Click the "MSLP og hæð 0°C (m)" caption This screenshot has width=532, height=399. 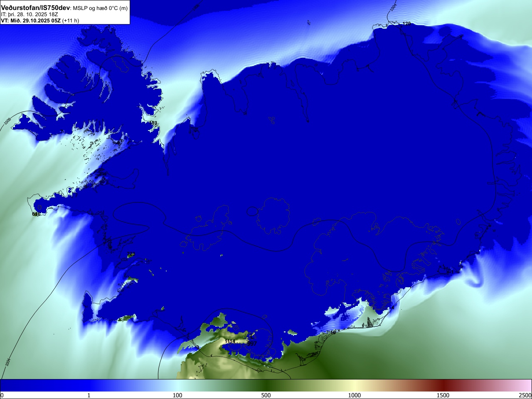point(100,8)
